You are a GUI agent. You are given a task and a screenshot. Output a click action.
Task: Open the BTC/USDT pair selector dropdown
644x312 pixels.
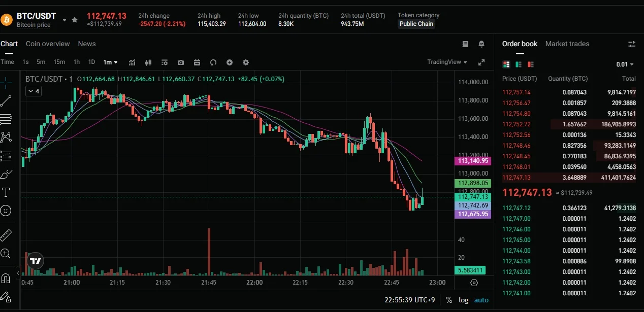65,20
